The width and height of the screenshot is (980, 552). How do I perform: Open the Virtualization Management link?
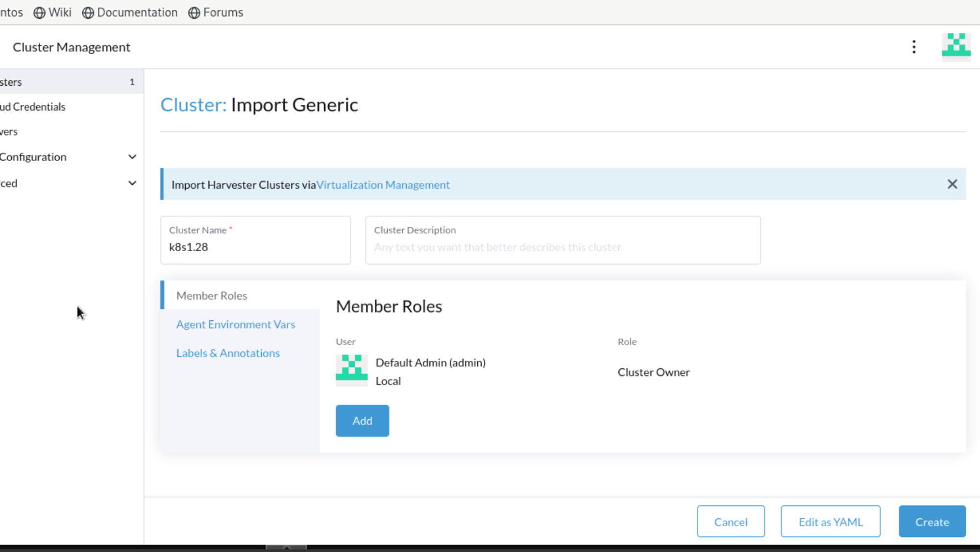[x=383, y=185]
